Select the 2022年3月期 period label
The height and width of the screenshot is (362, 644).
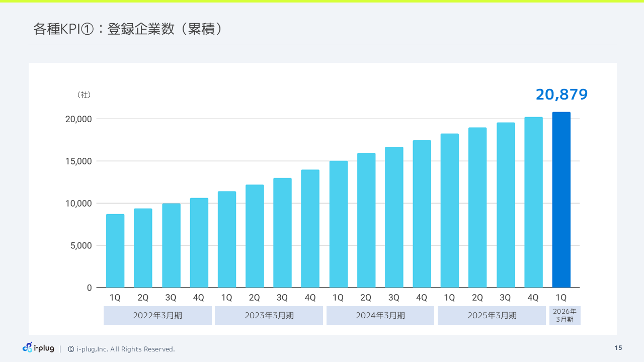click(157, 315)
